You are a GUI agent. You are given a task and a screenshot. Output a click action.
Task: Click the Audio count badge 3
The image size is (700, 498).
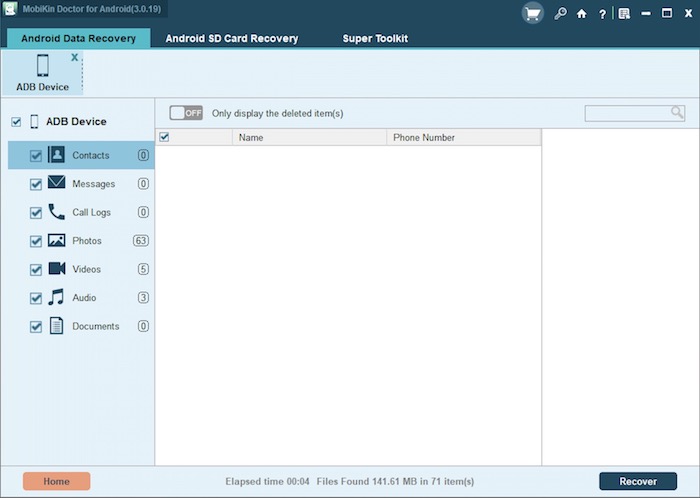(143, 298)
